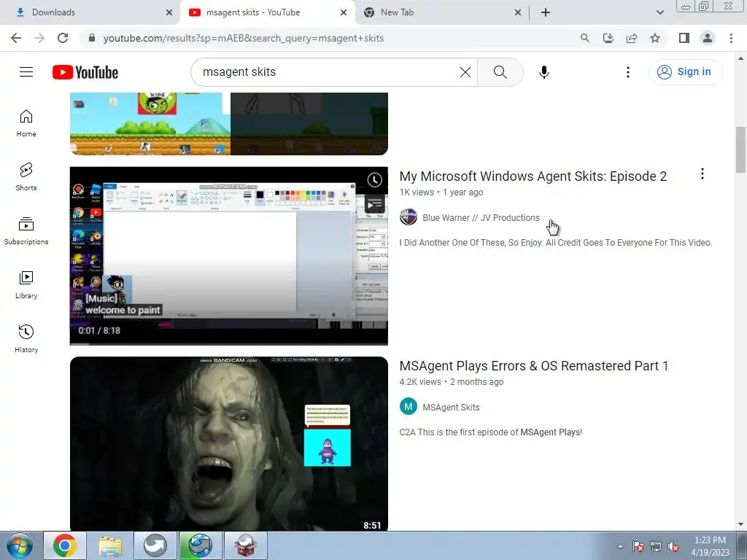Click the Episode 2 preview progress bar
Screen dimensions: 747x560
[228, 343]
